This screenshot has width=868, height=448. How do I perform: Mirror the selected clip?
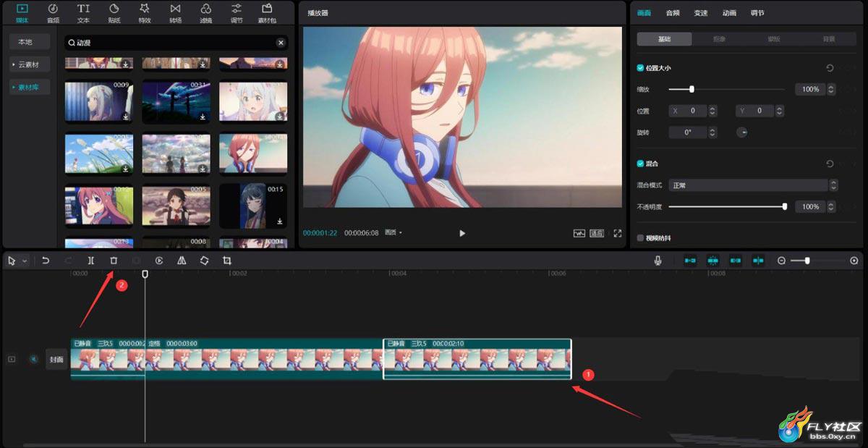pos(182,261)
